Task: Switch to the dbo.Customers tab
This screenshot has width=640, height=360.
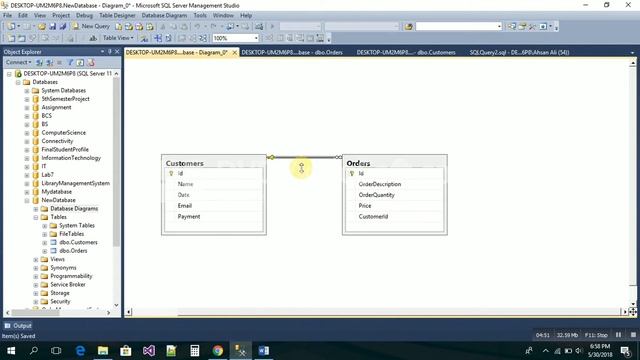Action: coord(406,52)
